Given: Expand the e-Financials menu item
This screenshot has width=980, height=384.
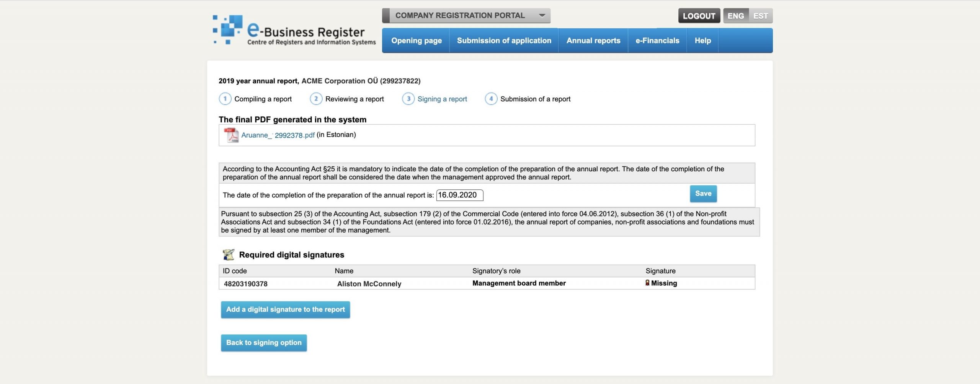Looking at the screenshot, I should point(657,40).
